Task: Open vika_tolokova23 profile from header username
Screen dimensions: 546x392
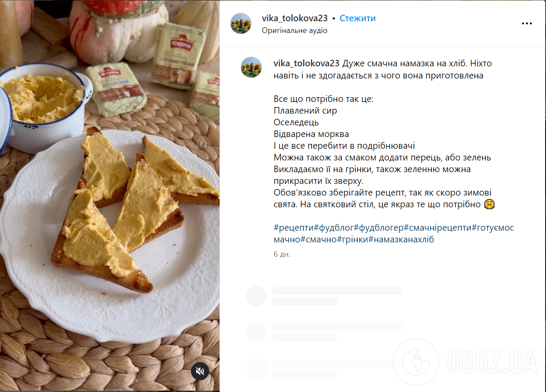Action: [x=295, y=18]
